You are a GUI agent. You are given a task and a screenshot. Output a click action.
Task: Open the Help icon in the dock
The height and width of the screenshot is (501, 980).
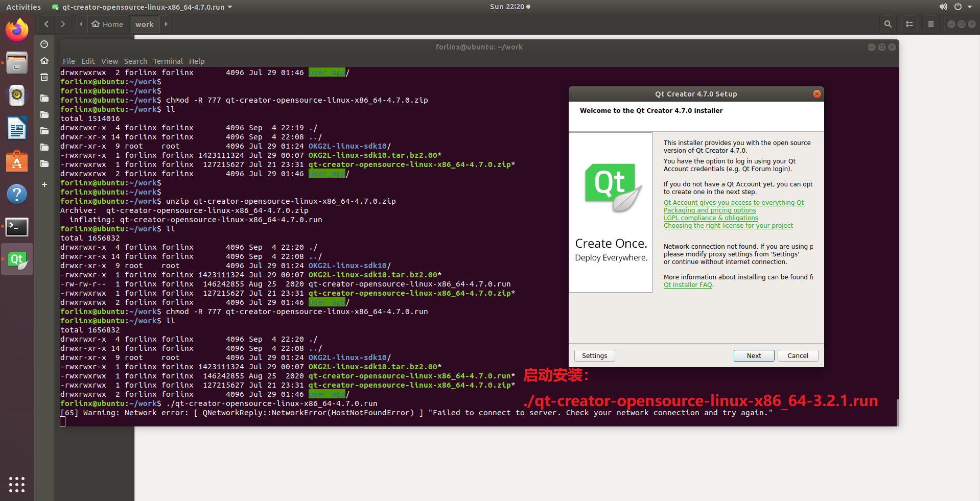(x=17, y=194)
